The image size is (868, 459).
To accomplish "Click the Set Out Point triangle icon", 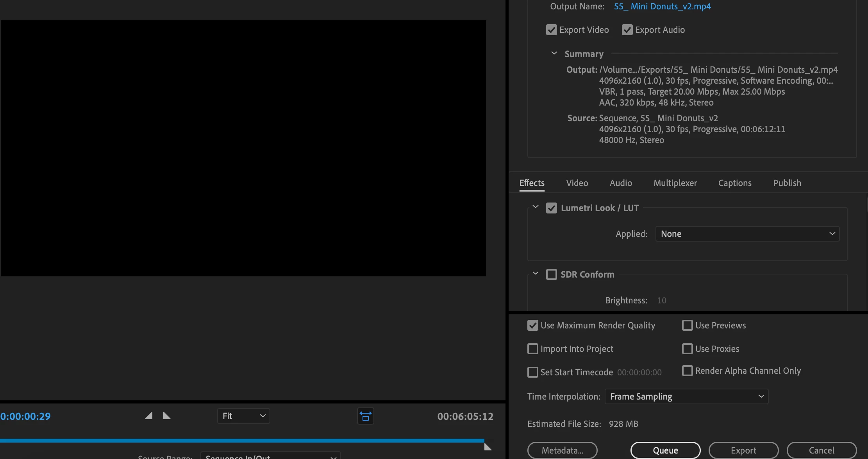I will pyautogui.click(x=167, y=416).
